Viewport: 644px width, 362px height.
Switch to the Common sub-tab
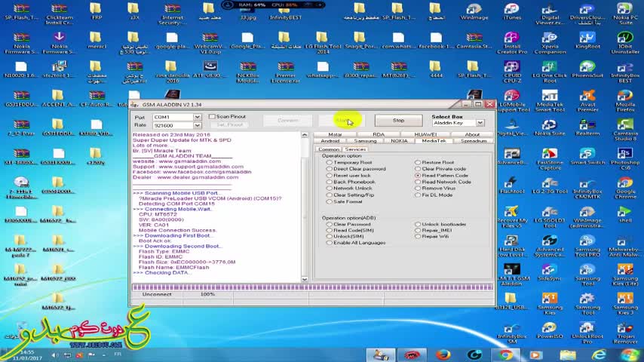[x=329, y=149]
